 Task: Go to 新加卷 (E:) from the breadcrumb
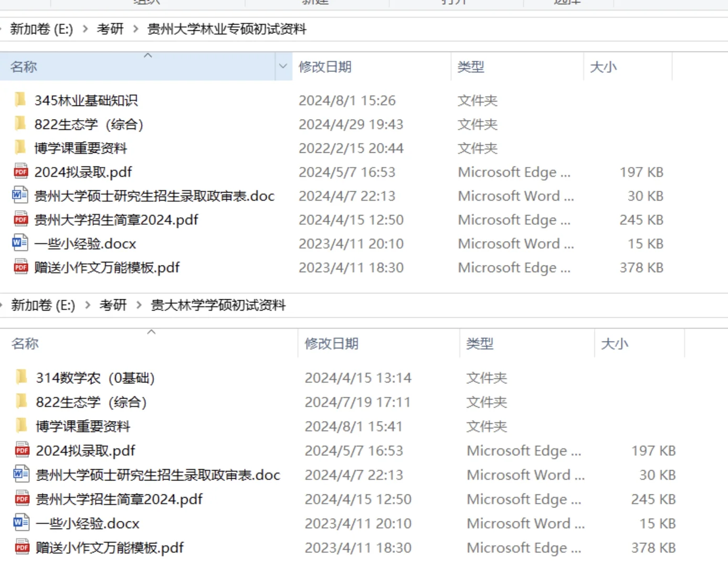(41, 29)
